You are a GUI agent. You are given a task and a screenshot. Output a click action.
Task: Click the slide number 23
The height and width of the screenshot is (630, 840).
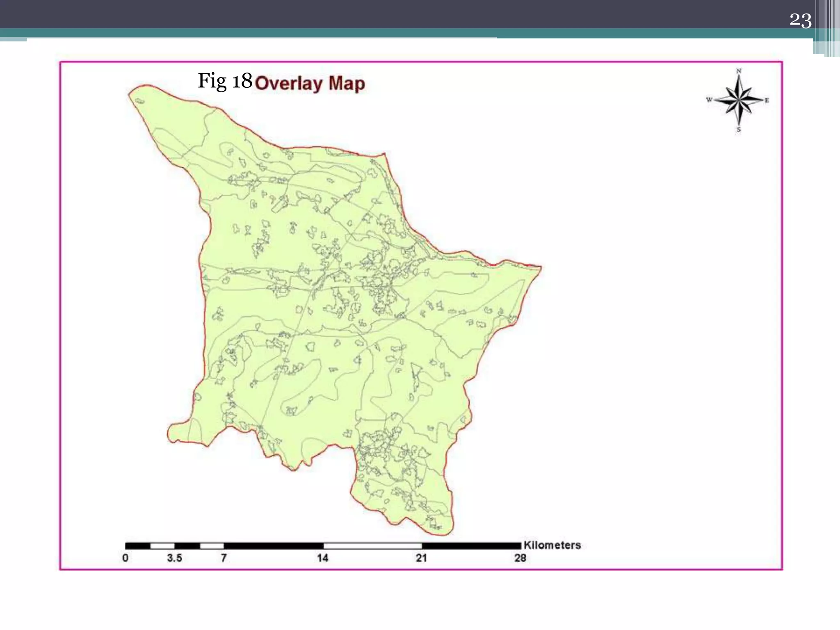[x=800, y=20]
